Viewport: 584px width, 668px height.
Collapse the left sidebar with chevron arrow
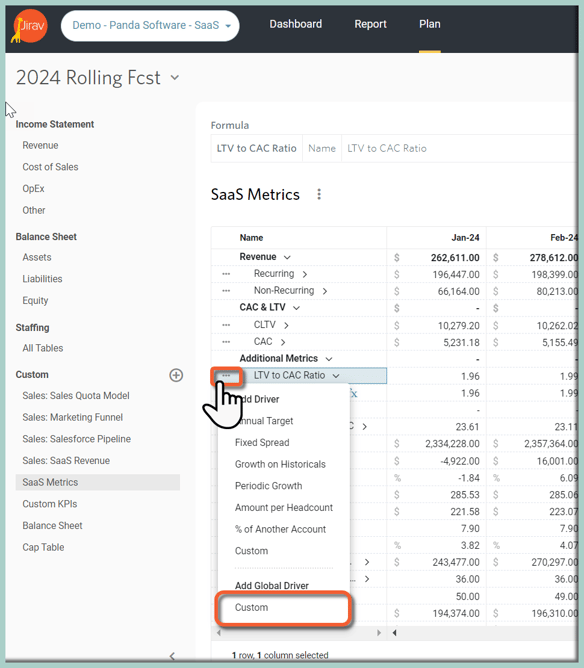(x=172, y=656)
